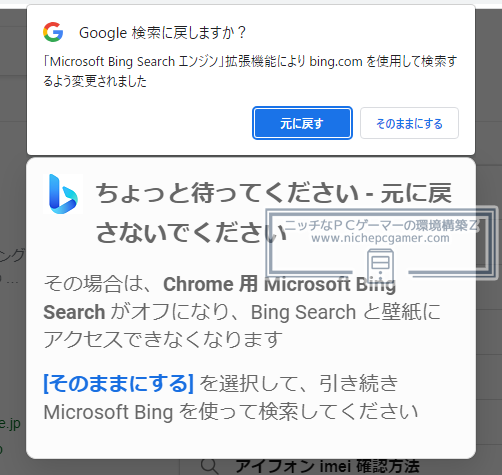Click the blue [そのままにする] text in the Bing popup
Viewport: 502px width, 475px height.
[119, 383]
